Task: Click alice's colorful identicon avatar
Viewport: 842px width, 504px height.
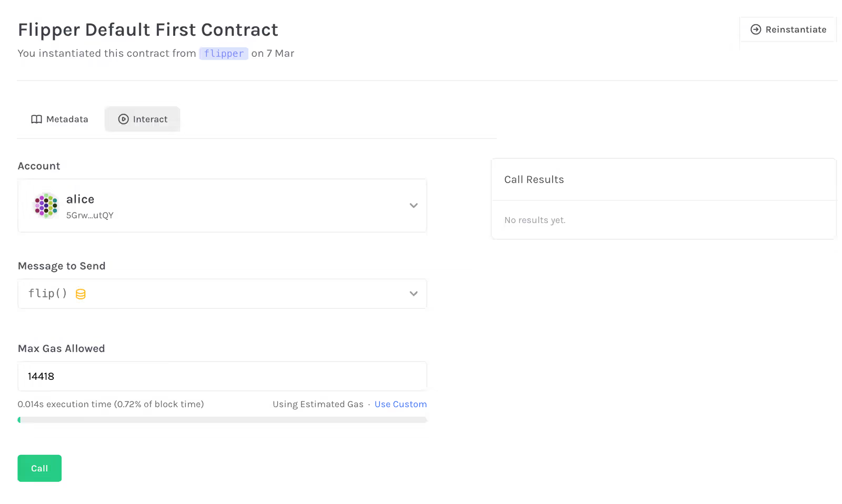Action: tap(46, 205)
